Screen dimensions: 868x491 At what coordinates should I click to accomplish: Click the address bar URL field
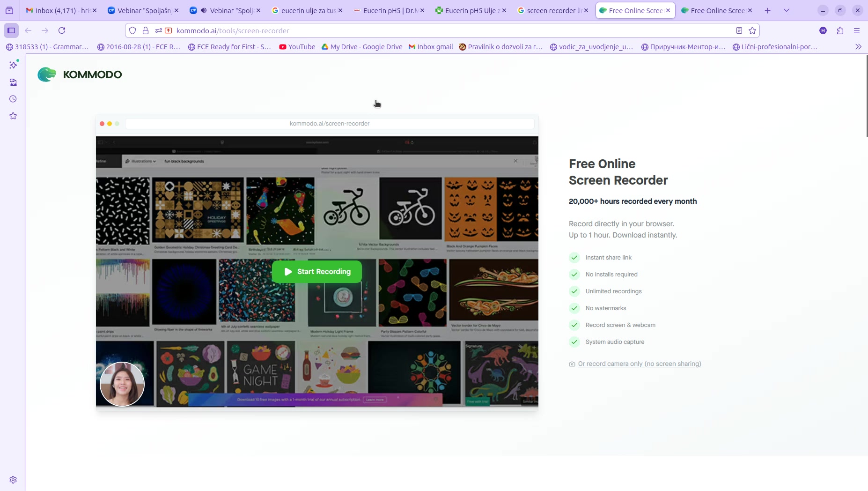point(421,30)
